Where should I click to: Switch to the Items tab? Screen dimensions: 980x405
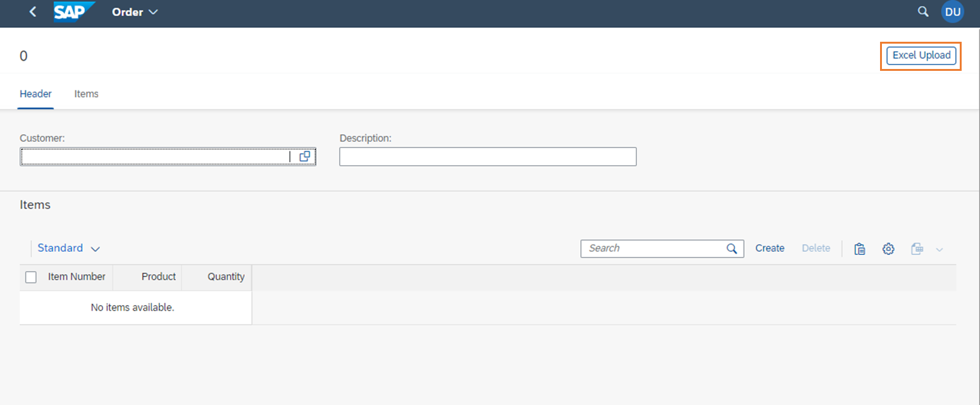(x=86, y=94)
